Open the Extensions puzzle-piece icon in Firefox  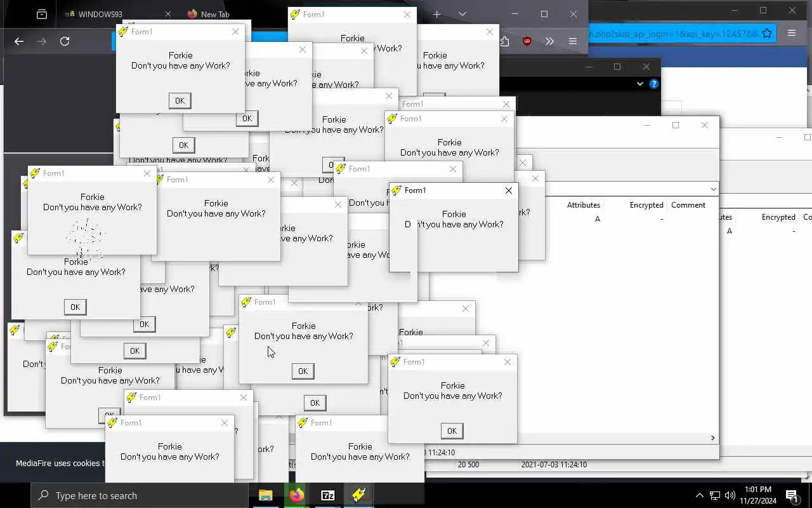(504, 41)
